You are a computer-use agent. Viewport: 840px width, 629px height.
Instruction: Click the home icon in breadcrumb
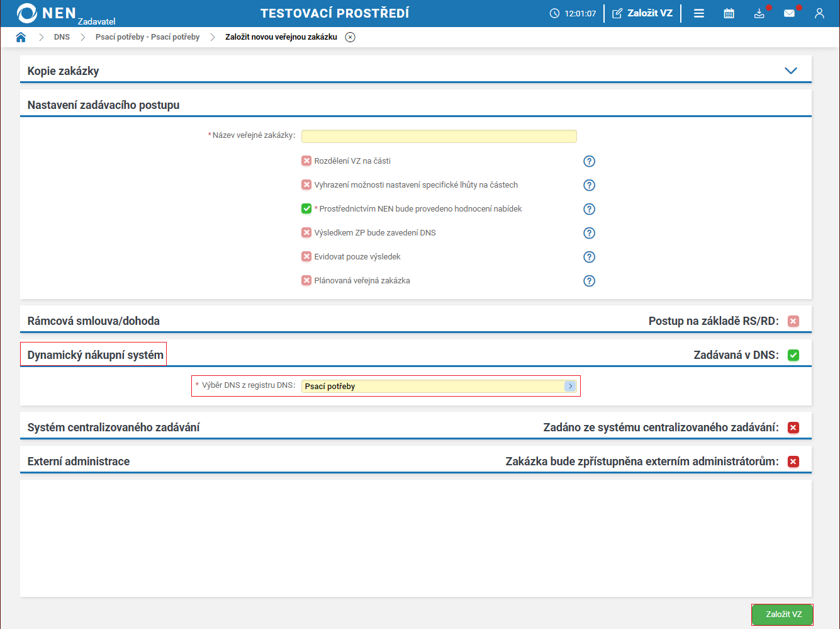pyautogui.click(x=21, y=37)
